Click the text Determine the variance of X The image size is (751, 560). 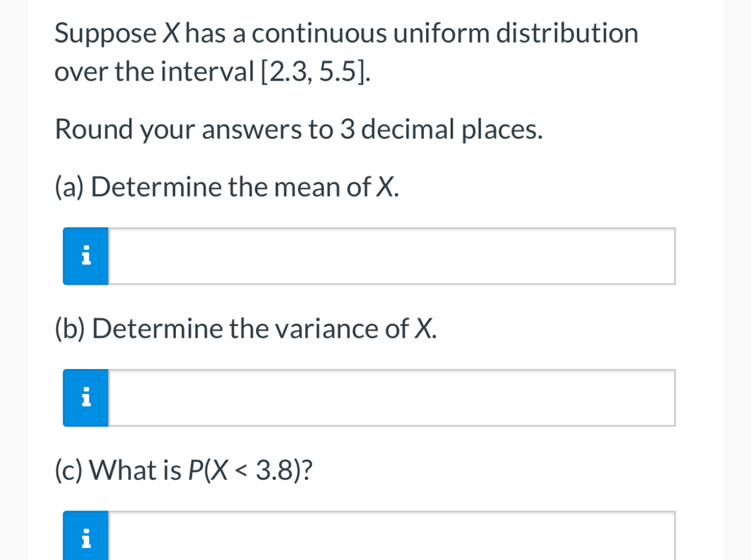[246, 328]
